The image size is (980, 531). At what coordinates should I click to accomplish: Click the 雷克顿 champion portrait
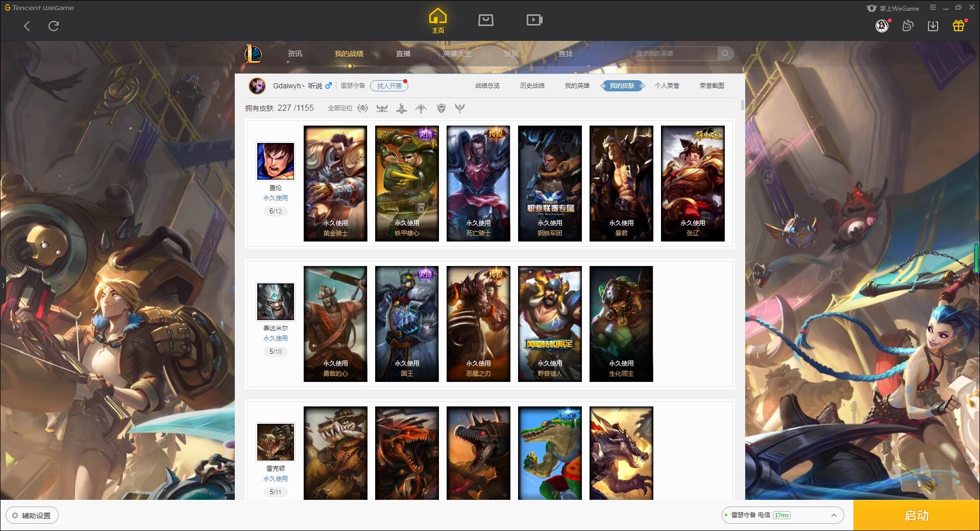(x=276, y=442)
